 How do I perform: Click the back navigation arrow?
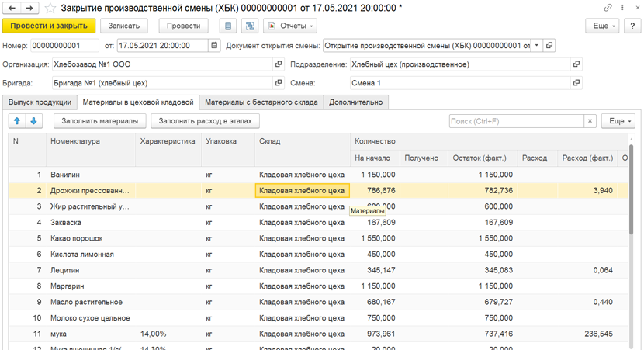click(12, 8)
